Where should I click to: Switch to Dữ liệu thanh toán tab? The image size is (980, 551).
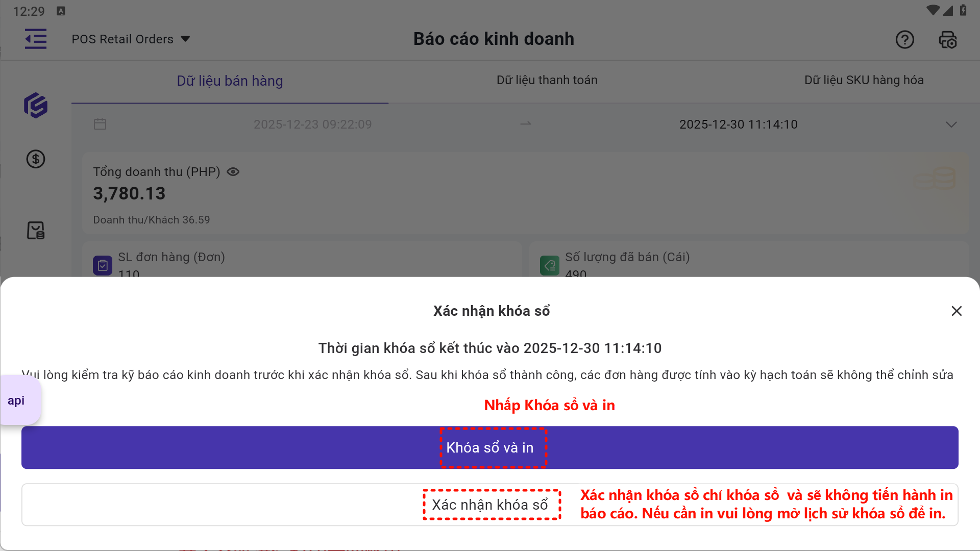click(547, 80)
